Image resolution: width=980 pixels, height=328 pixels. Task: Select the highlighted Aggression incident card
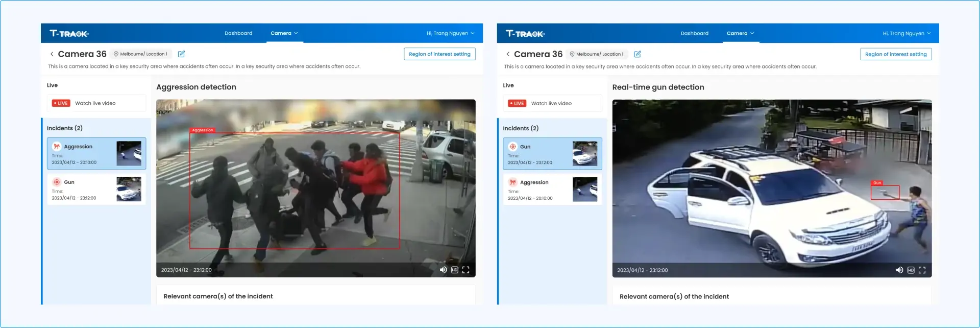click(x=96, y=153)
